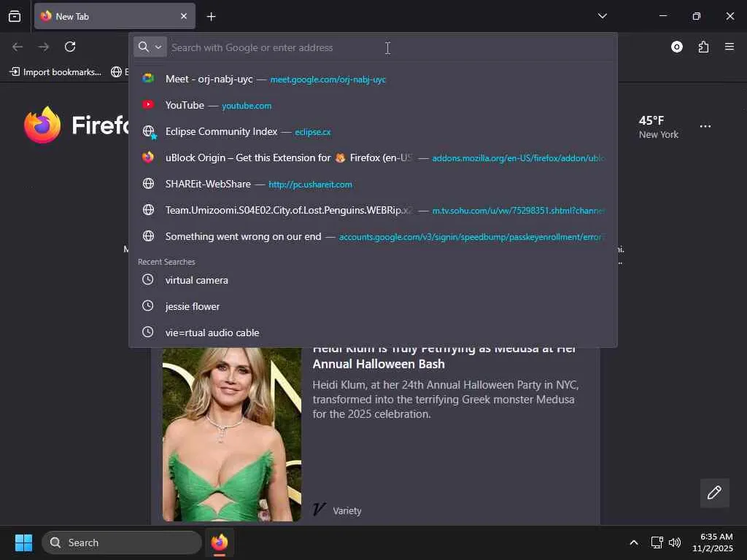Open the YouTube suggestion
747x560 pixels.
(x=373, y=105)
